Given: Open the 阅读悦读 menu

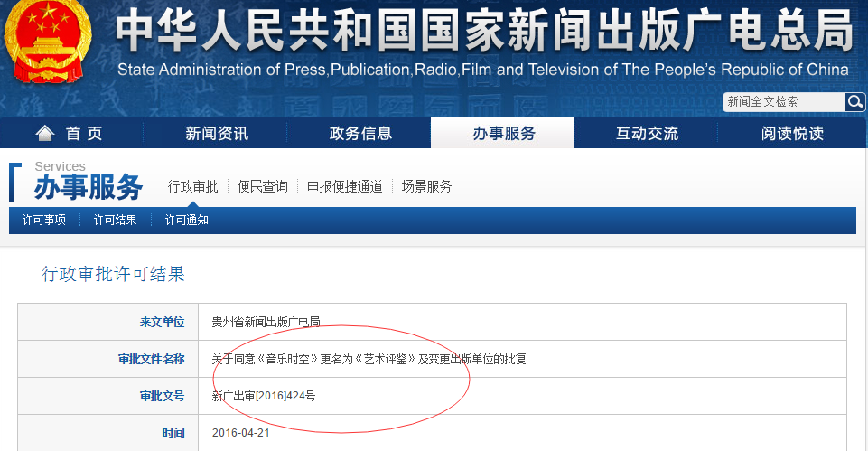Looking at the screenshot, I should [x=792, y=133].
